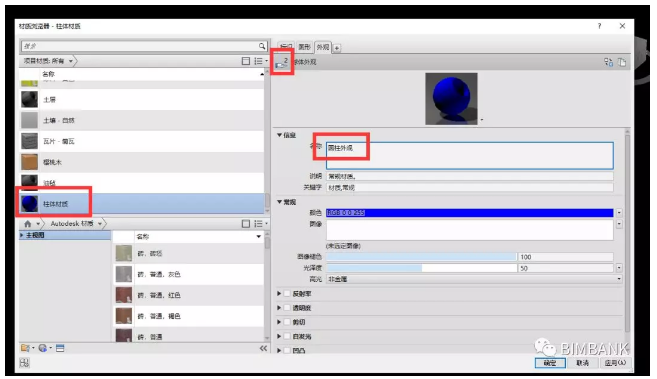Toggle project materials panel view icon
657x379 pixels.
(x=246, y=61)
